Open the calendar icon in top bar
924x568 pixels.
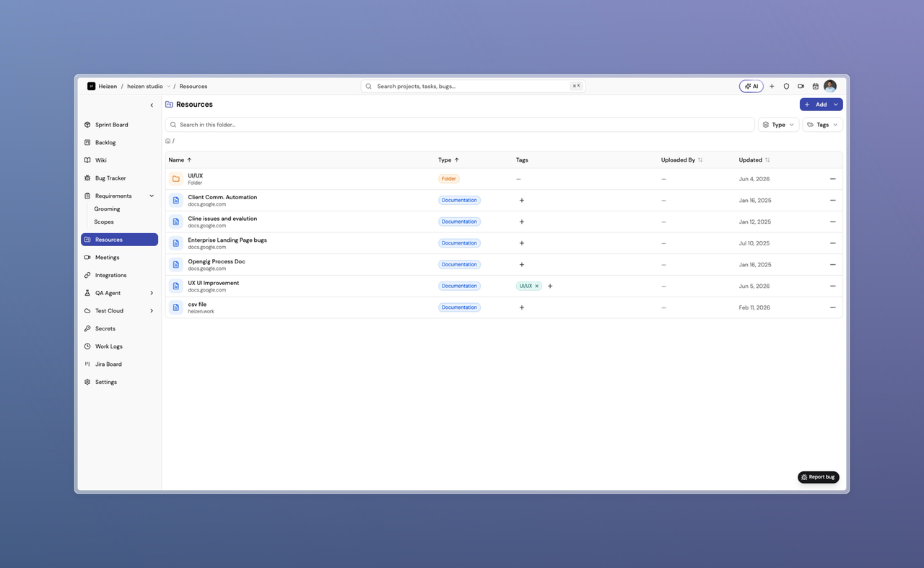point(815,86)
